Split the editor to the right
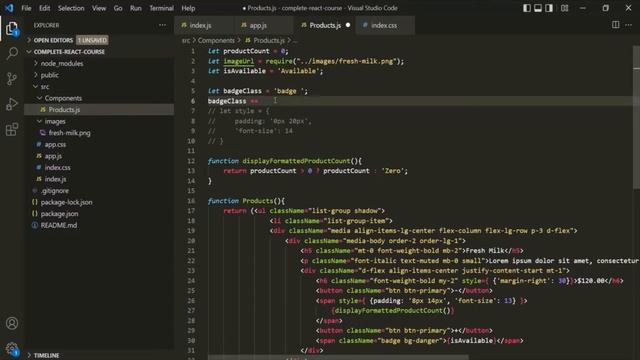Image resolution: width=640 pixels, height=360 pixels. 616,25
